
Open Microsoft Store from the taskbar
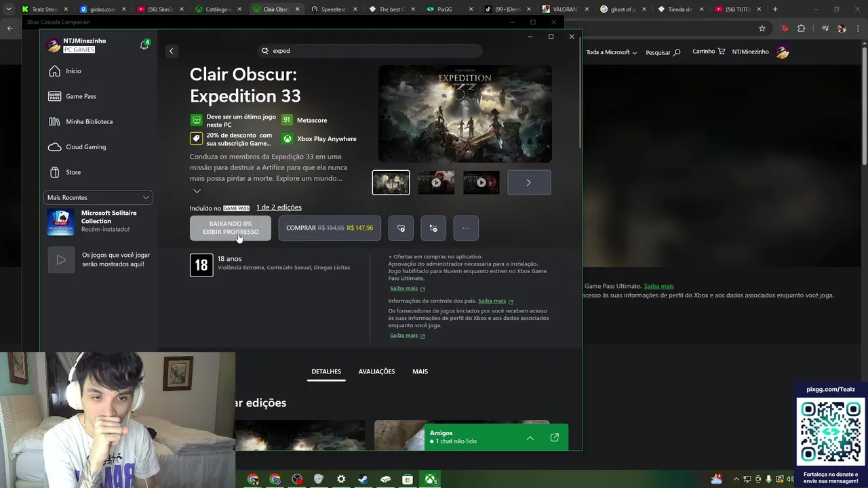pyautogui.click(x=408, y=479)
